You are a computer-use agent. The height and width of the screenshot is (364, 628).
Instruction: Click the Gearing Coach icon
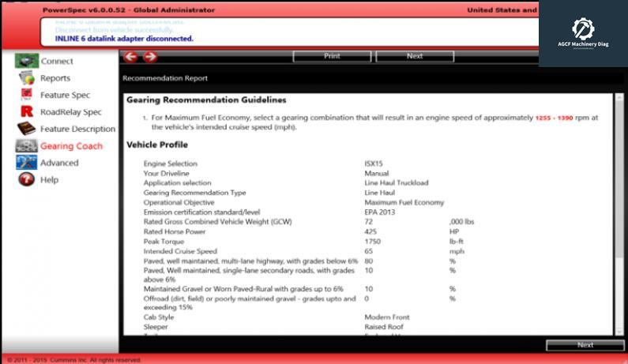click(26, 146)
